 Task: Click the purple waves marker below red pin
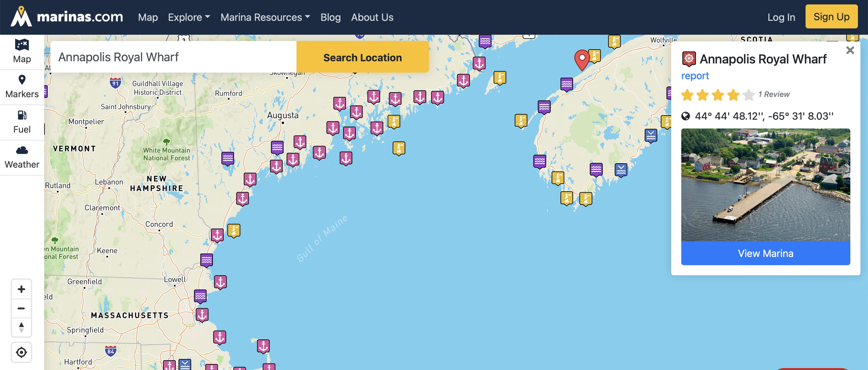pos(567,84)
